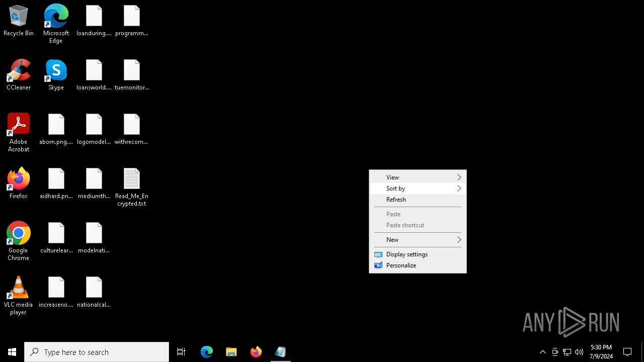Expand the View submenu

tap(418, 177)
